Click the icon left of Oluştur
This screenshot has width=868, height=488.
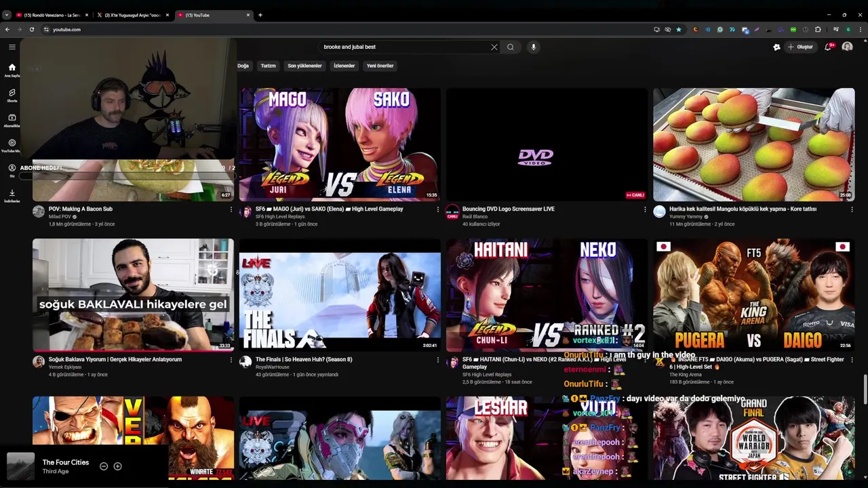pyautogui.click(x=776, y=47)
